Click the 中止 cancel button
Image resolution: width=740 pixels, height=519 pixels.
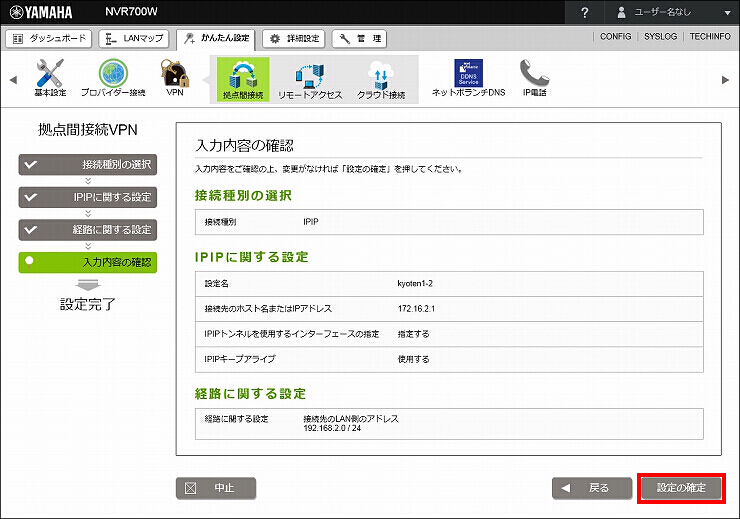pos(216,488)
